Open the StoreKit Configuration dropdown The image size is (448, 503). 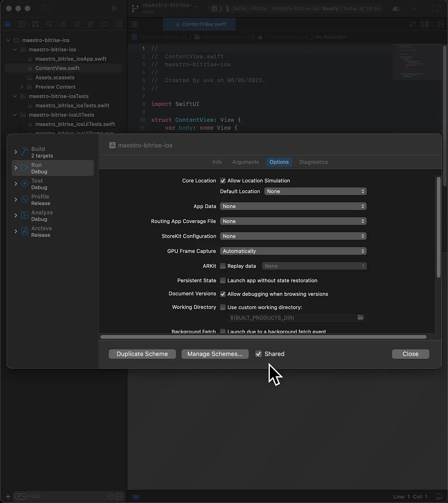(x=293, y=236)
